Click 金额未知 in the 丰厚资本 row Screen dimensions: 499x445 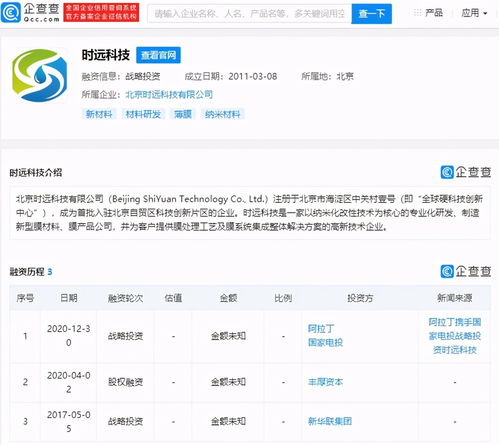pyautogui.click(x=228, y=382)
